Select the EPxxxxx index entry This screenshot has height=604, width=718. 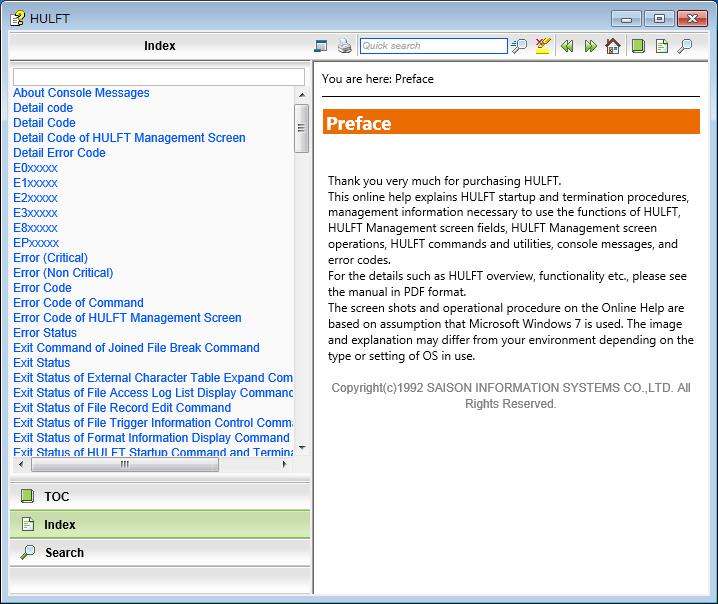pos(36,243)
